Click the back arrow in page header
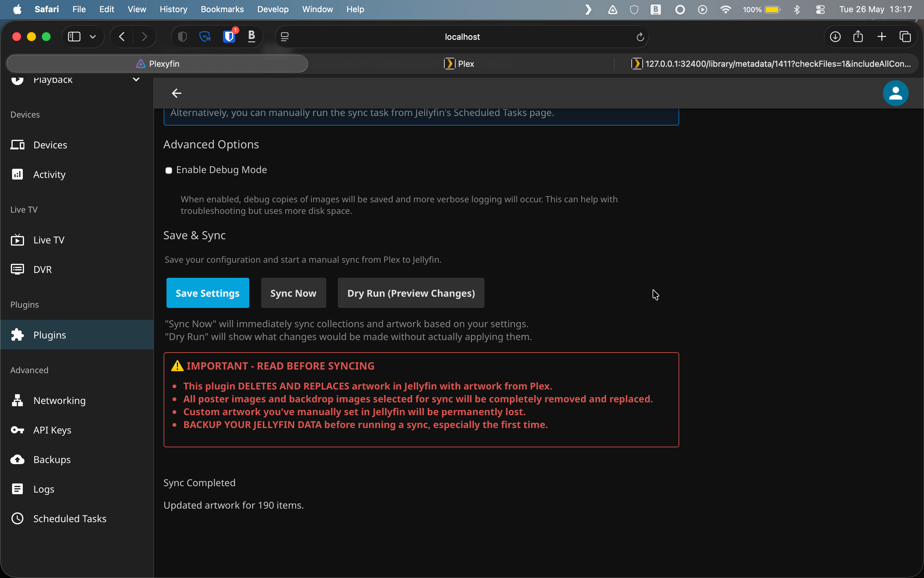 (176, 93)
